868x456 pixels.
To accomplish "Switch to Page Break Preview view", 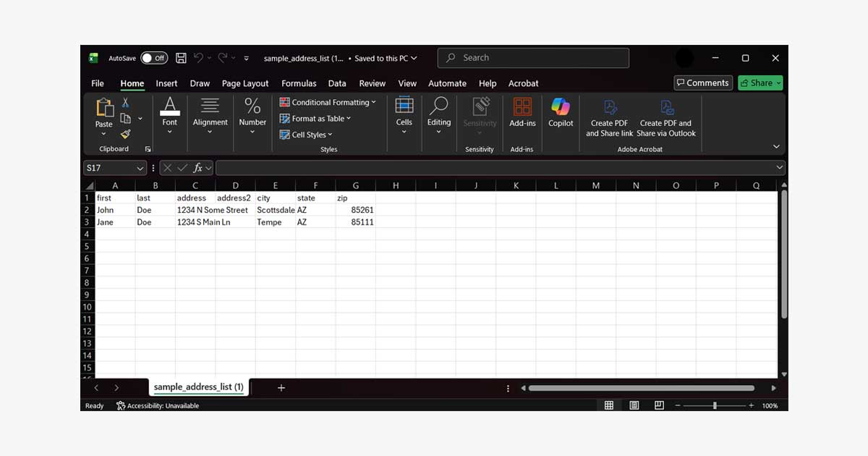I will pyautogui.click(x=659, y=406).
